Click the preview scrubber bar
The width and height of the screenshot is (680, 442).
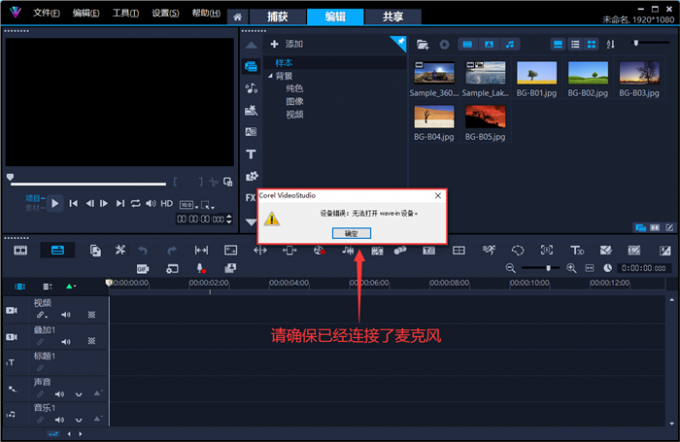pos(88,184)
